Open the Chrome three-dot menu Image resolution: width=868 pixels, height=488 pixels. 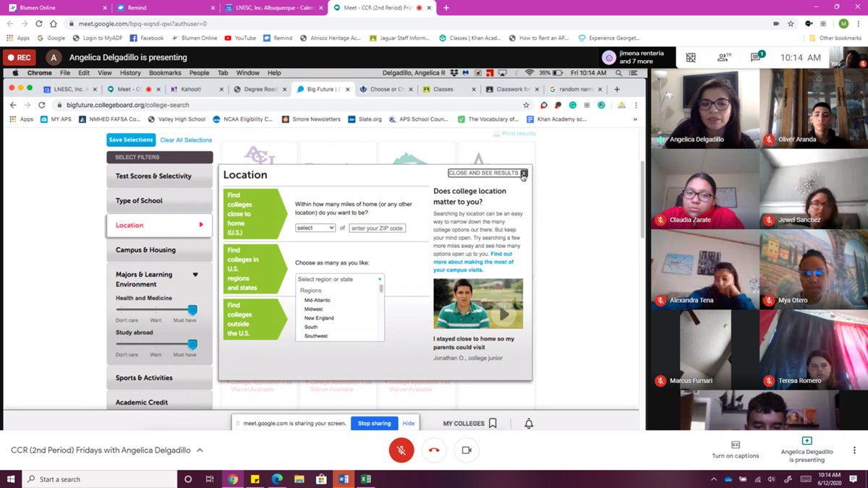[x=859, y=23]
